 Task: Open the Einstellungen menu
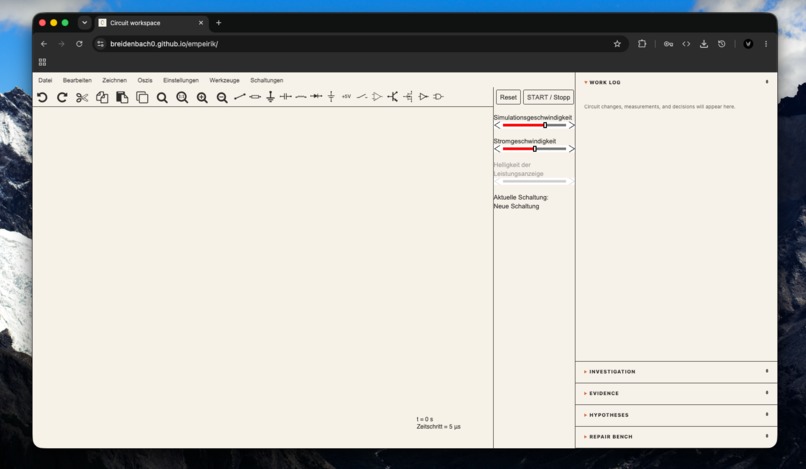181,81
